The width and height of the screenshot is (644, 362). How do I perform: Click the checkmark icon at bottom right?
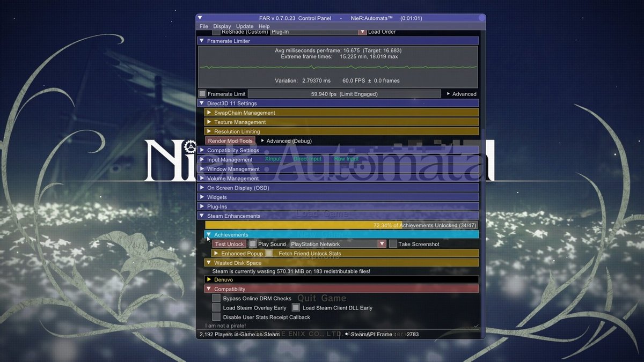[475, 326]
